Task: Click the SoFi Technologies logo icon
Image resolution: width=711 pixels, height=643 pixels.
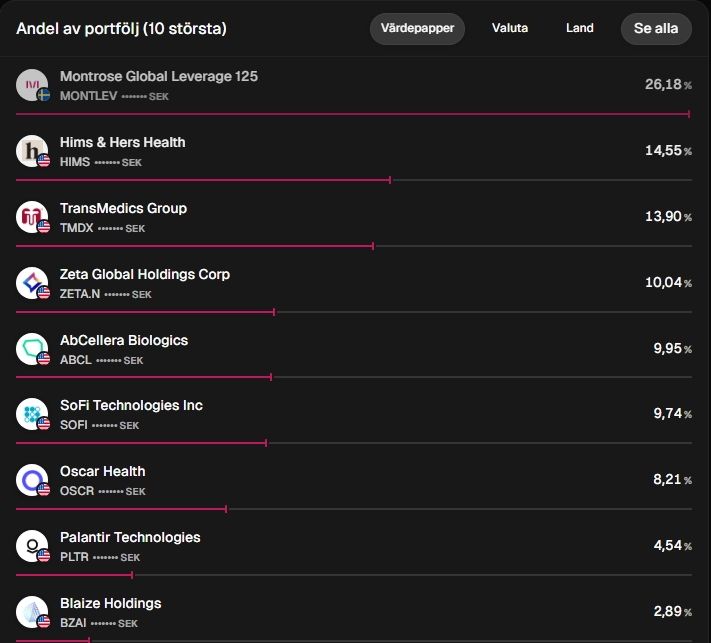Action: (32, 414)
